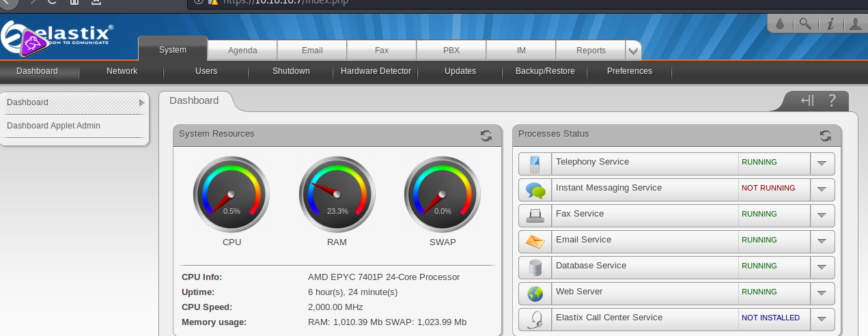Click the search magnifier icon
This screenshot has width=868, height=336.
coord(805,24)
